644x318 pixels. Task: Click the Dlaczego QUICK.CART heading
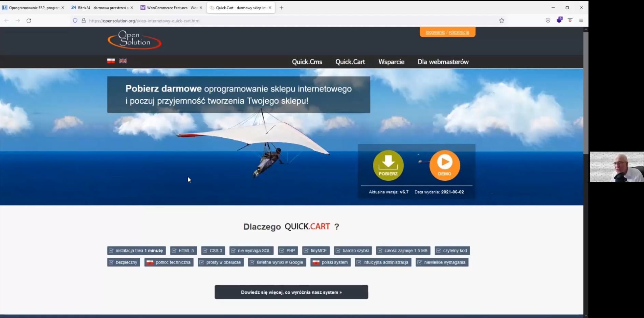291,226
